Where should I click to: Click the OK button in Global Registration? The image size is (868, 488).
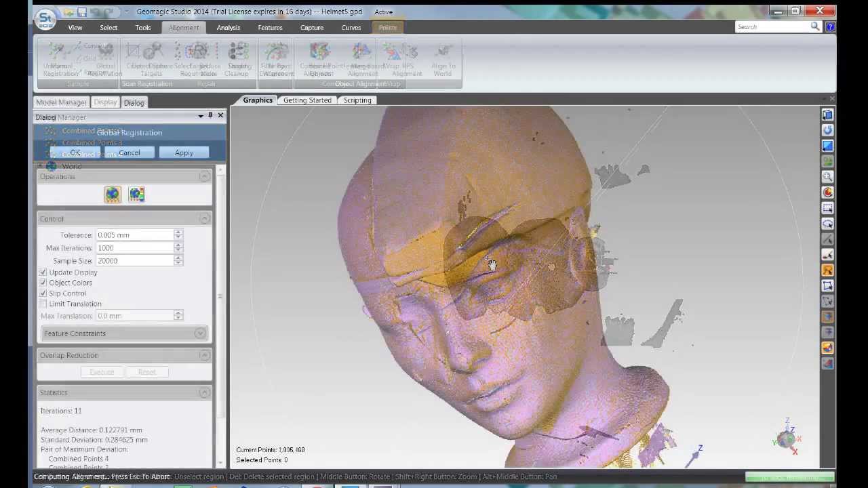75,152
